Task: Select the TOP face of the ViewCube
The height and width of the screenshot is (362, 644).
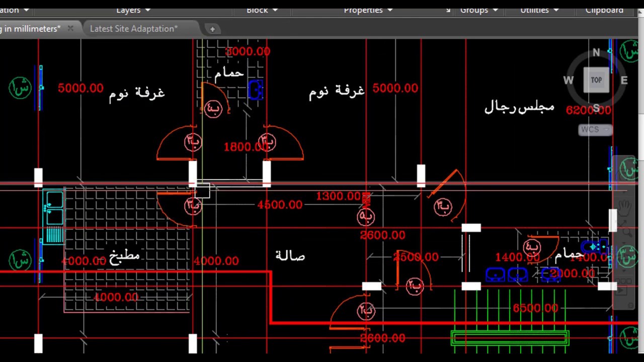Action: [x=596, y=80]
